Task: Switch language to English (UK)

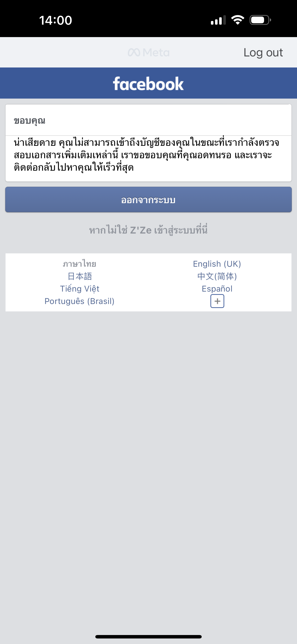Action: (x=217, y=264)
